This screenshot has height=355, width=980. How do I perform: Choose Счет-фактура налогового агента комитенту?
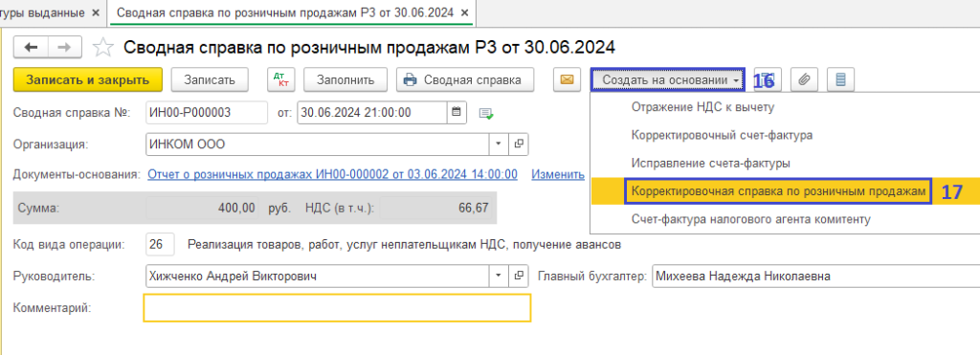click(x=750, y=219)
